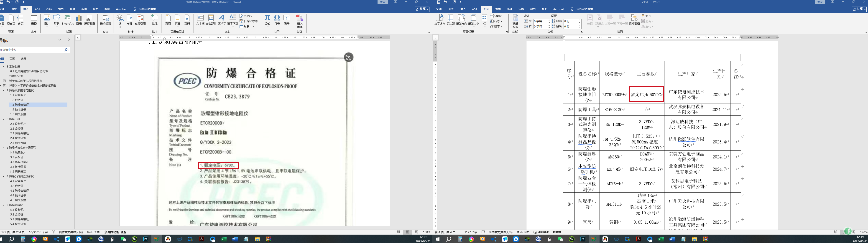Click the 分页 page break icon

click(20, 20)
